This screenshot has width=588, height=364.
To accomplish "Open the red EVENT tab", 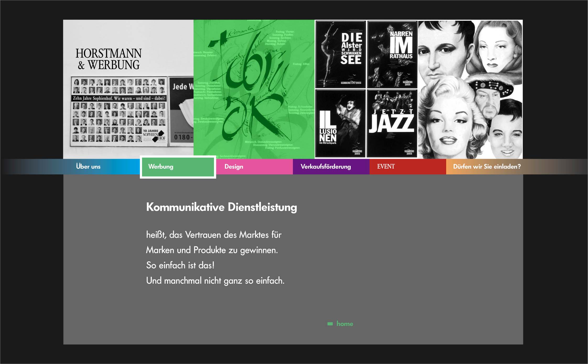I will (386, 167).
